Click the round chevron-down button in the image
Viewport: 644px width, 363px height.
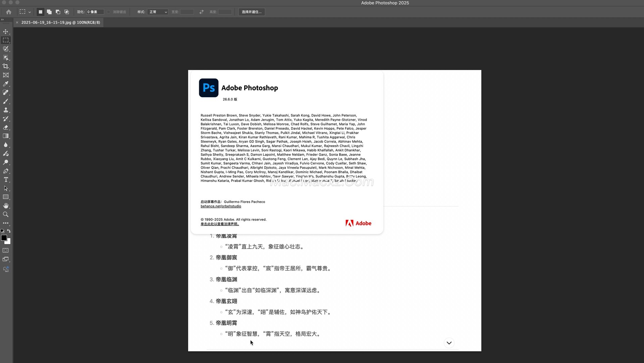point(449,343)
